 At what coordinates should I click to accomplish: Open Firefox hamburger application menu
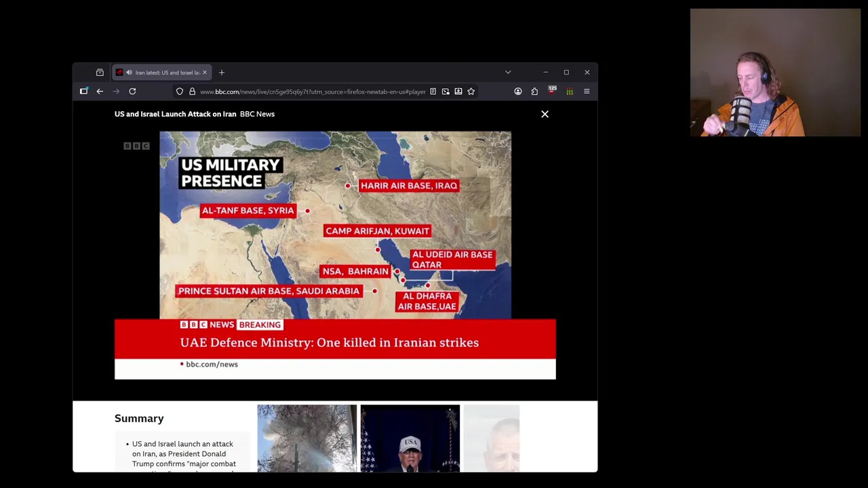coord(587,91)
